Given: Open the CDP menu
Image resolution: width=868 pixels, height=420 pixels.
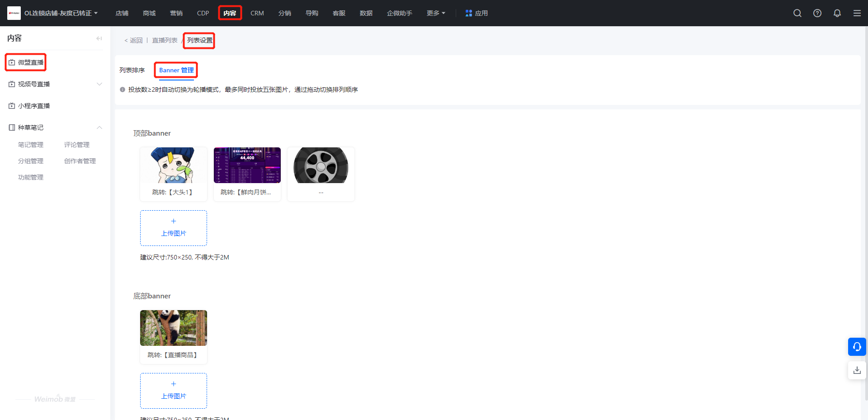Looking at the screenshot, I should (x=203, y=13).
